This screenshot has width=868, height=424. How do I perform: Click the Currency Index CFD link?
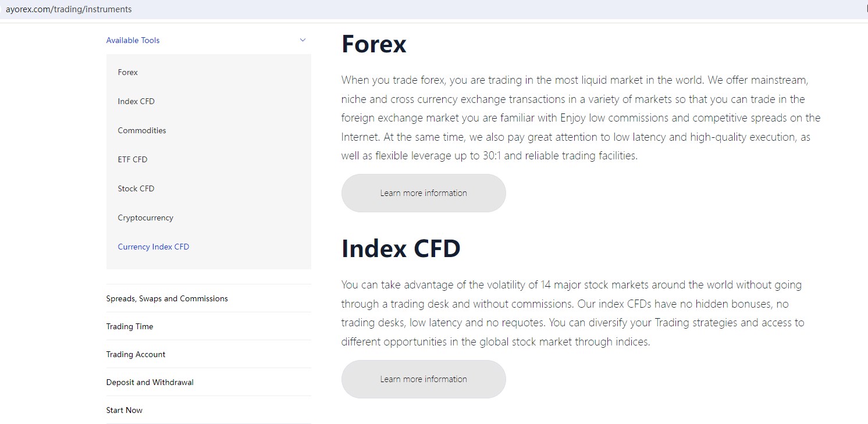(x=154, y=247)
